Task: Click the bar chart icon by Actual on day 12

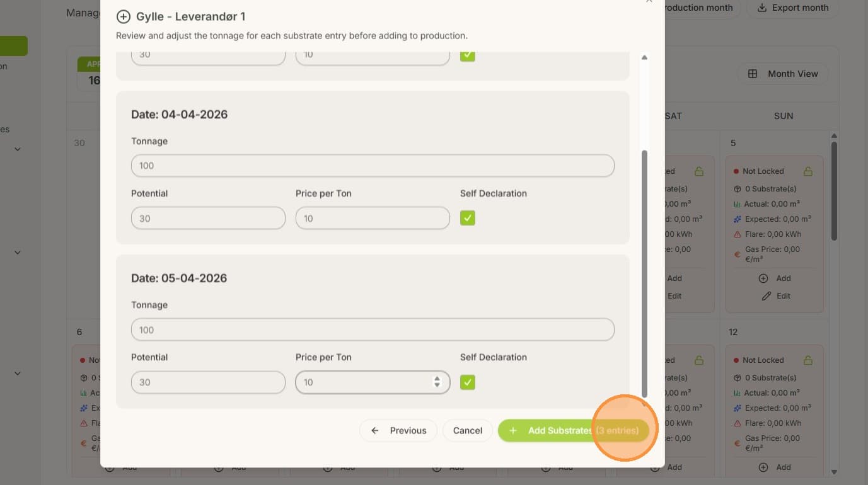Action: 737,393
